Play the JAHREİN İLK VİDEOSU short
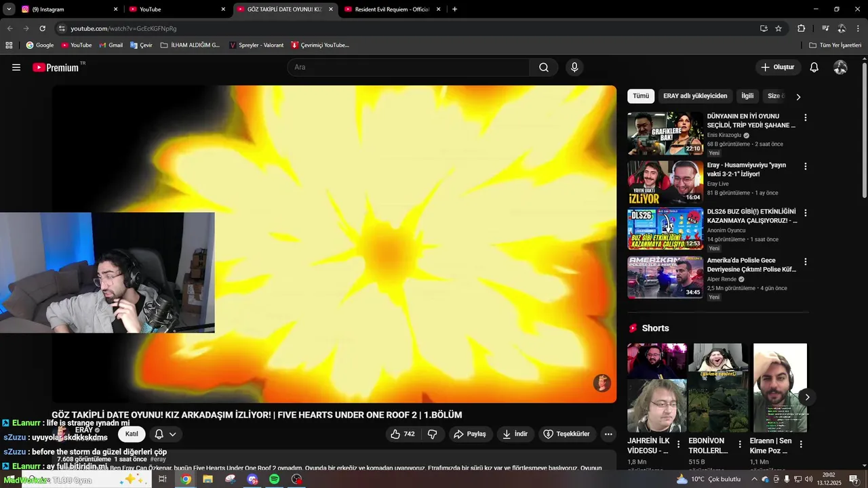The image size is (868, 488). [656, 388]
